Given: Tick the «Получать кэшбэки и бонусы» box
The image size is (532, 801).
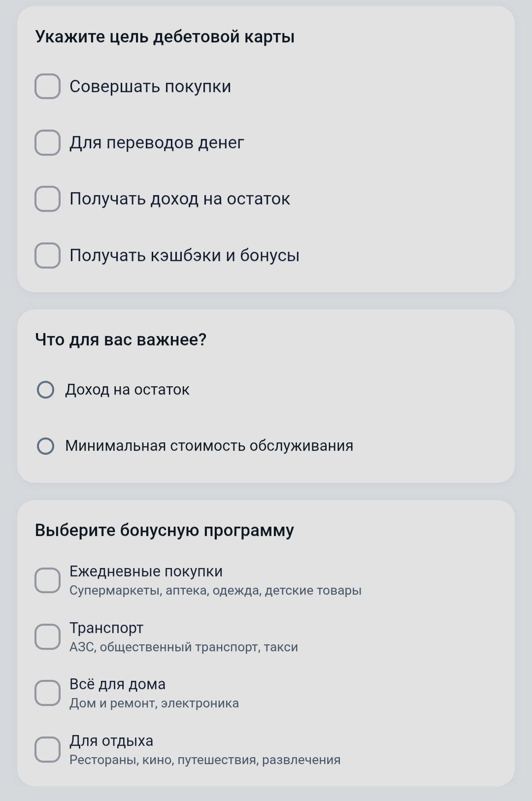Looking at the screenshot, I should coord(47,256).
